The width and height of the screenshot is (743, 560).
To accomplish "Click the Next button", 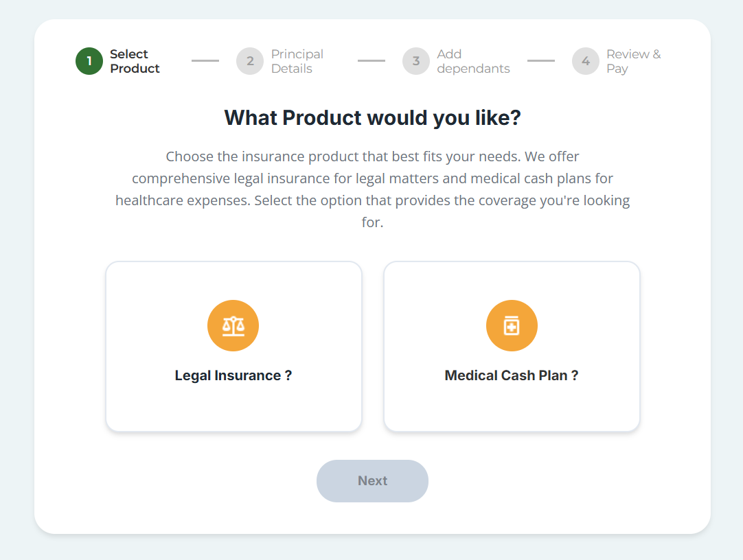I will (372, 481).
